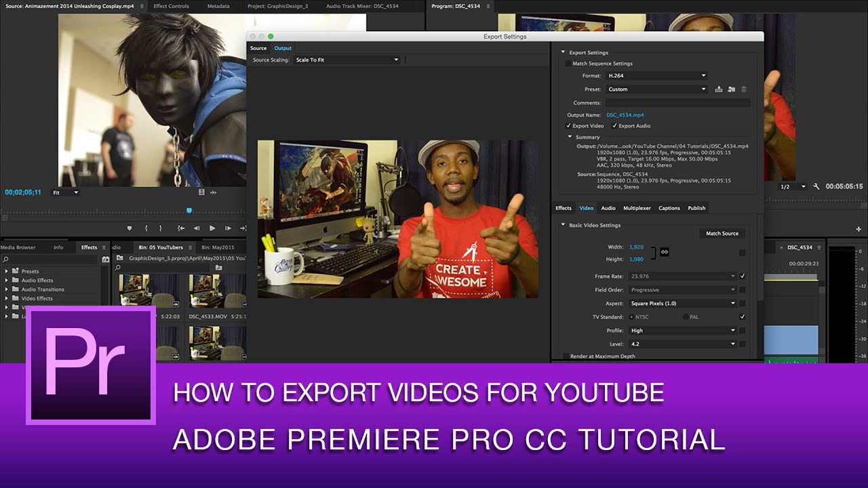The width and height of the screenshot is (868, 488).
Task: Select the Output tab in Export Settings
Action: tap(282, 47)
